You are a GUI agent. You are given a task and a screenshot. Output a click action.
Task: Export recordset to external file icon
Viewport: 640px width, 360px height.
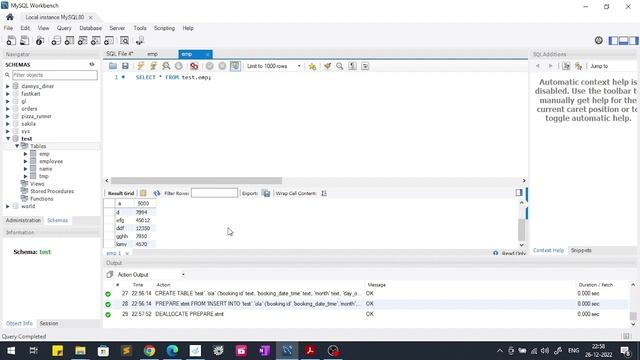266,193
